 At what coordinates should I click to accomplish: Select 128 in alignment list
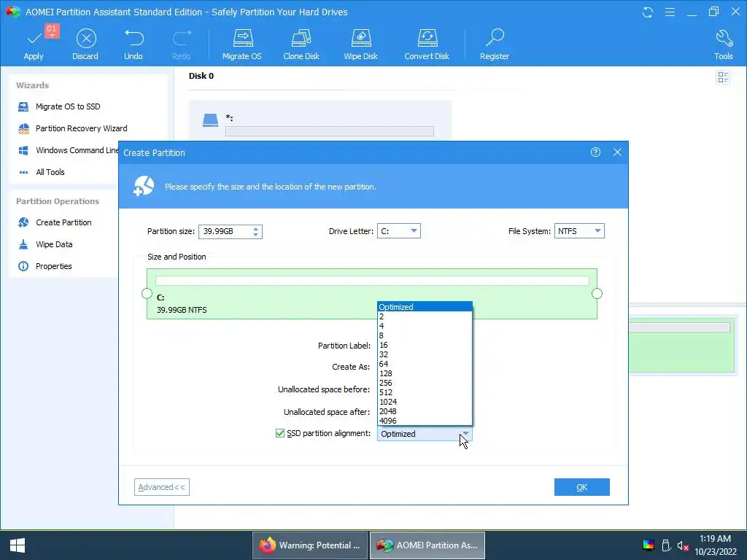(x=425, y=373)
